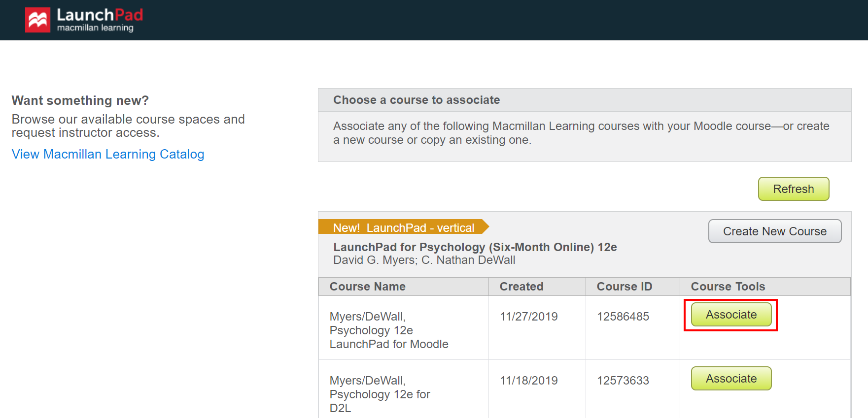Click the Want something new? heading
Screen dimensions: 868x418
(x=80, y=100)
